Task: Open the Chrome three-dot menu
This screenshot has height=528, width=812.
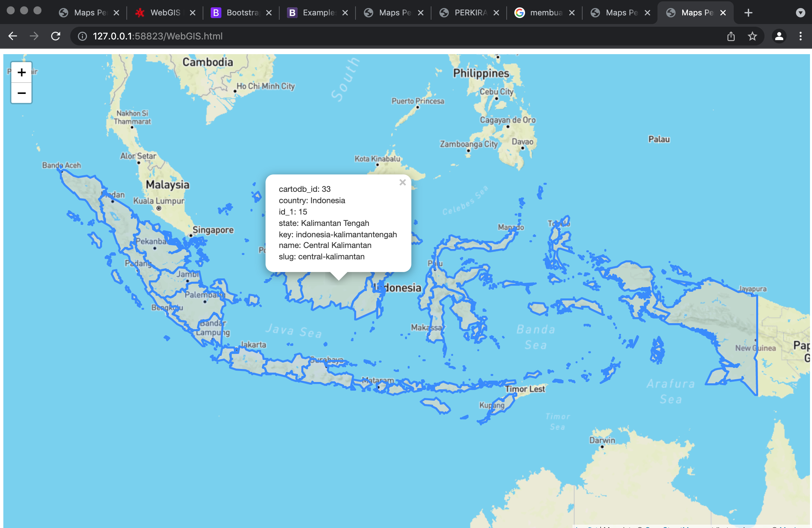Action: [801, 36]
